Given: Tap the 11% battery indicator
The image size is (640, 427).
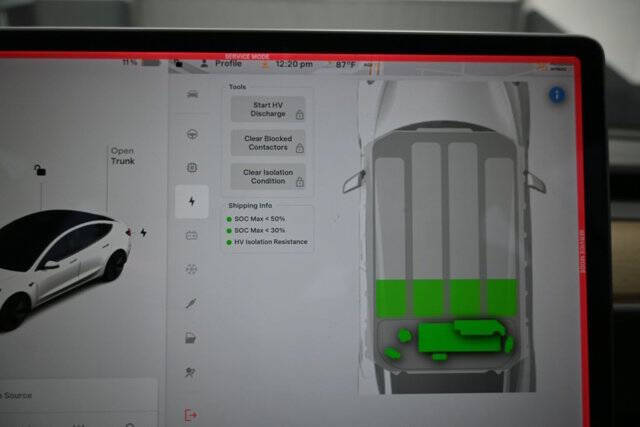Looking at the screenshot, I should 141,62.
